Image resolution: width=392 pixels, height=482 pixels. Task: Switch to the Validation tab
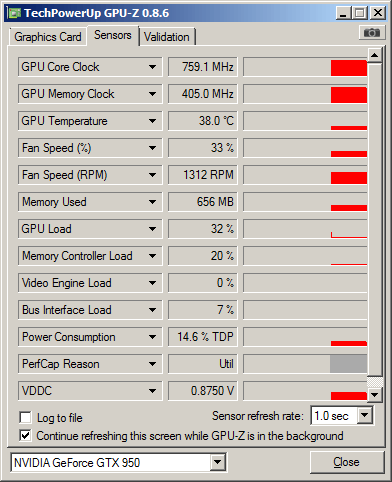[167, 37]
